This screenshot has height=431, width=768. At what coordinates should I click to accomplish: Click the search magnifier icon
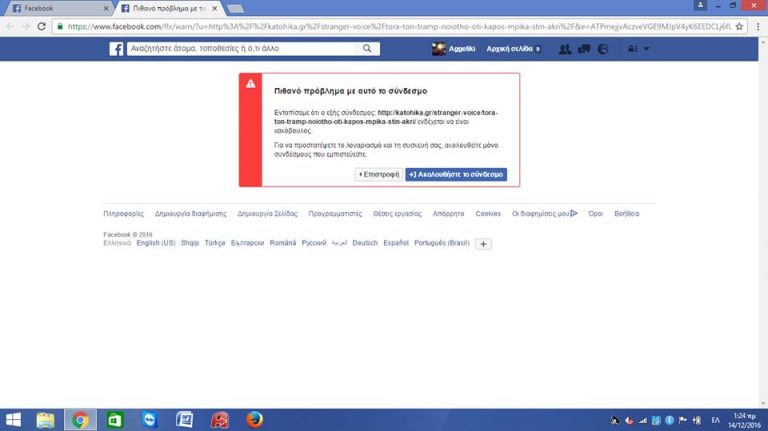367,48
